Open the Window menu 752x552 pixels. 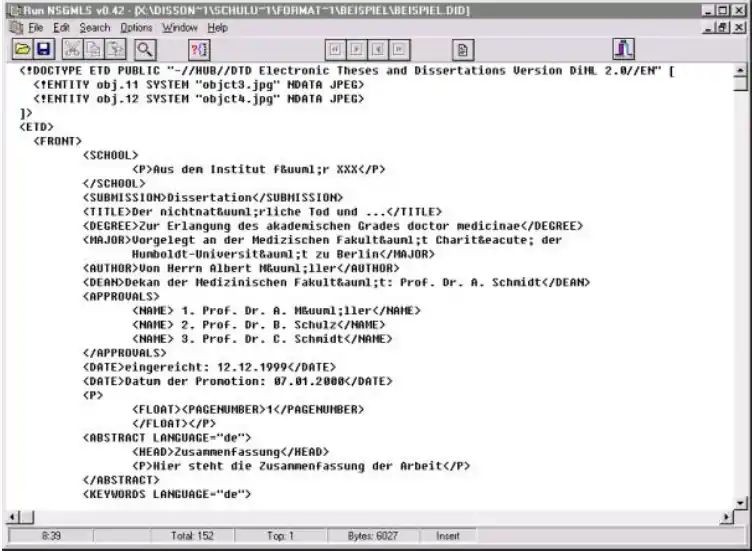(x=180, y=28)
